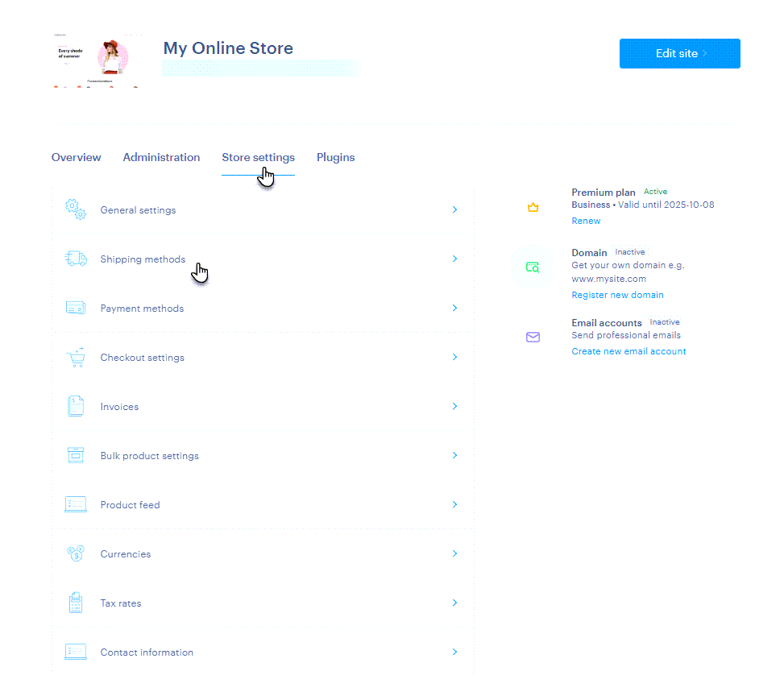Click the Edit site button
The width and height of the screenshot is (784, 696).
tap(679, 53)
